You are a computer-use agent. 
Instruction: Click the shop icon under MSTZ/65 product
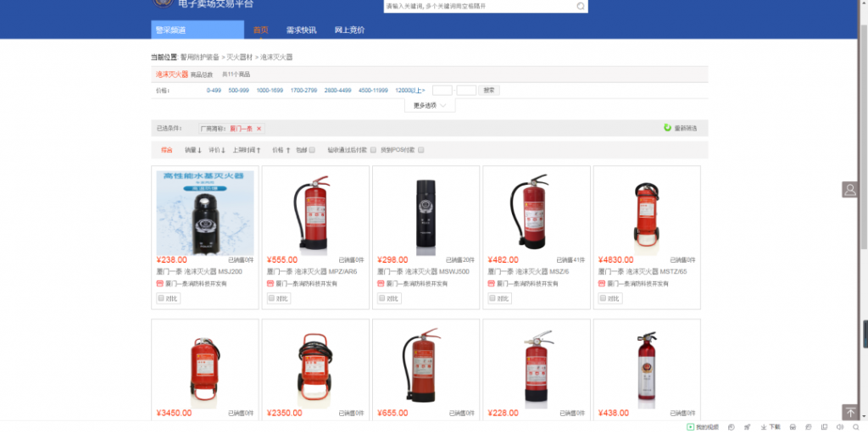(602, 284)
